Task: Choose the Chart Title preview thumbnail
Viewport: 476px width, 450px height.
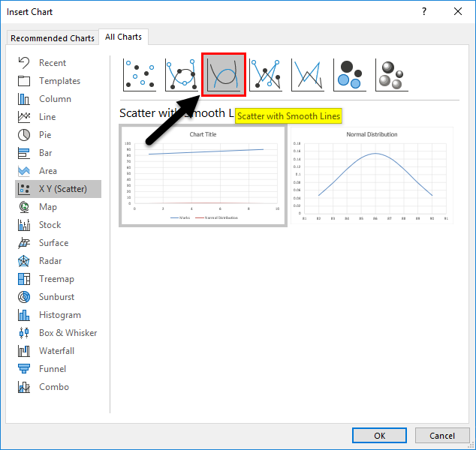Action: click(203, 175)
